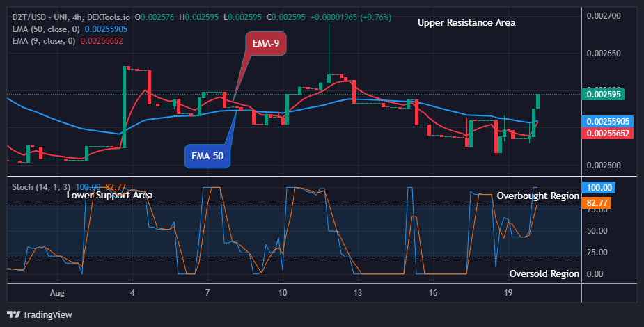Click the red 0.00255652 price axis label

click(607, 134)
